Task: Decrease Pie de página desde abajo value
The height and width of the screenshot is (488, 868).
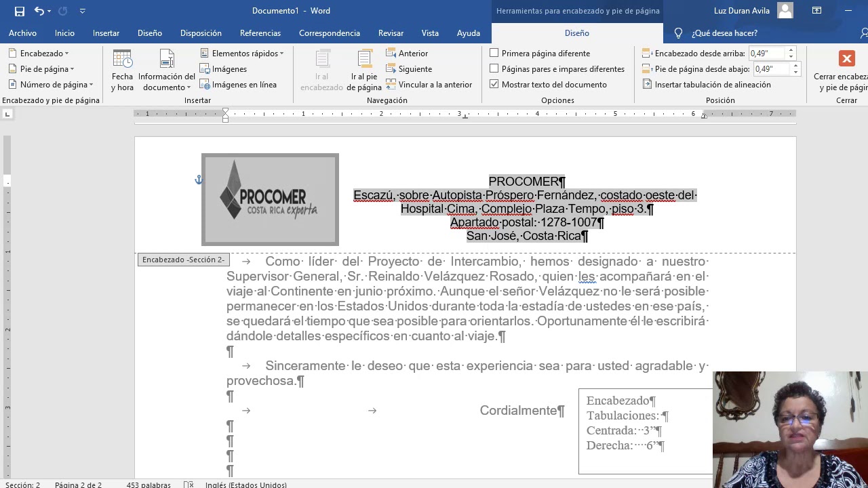Action: coord(795,72)
